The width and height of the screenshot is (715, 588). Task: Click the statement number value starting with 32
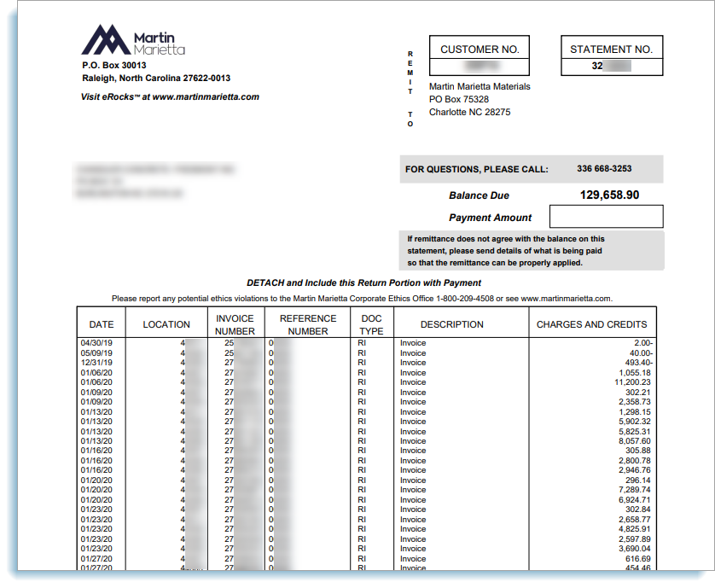pyautogui.click(x=611, y=67)
